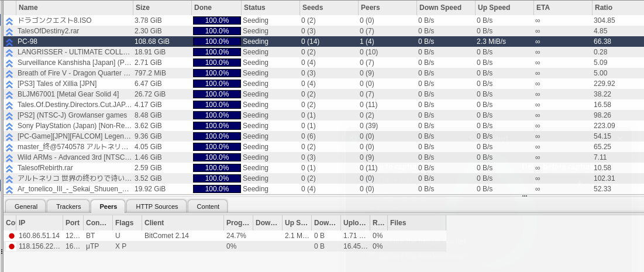Screen dimensions: 644x272
Task: Select peer IP 160.86.51.14
Action: pos(39,236)
